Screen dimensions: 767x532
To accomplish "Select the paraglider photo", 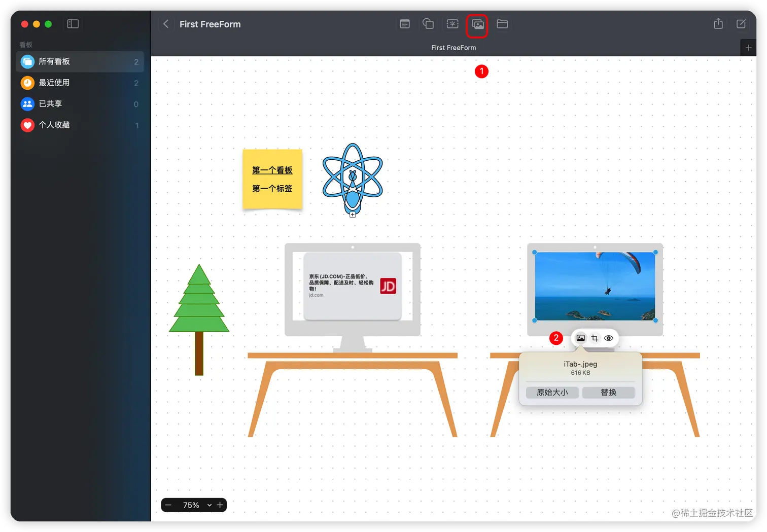I will click(595, 287).
